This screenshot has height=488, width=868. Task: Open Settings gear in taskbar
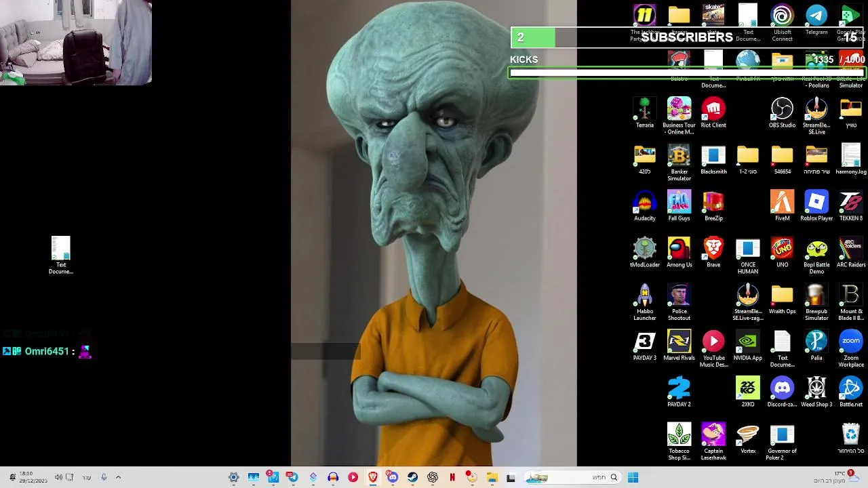(233, 477)
